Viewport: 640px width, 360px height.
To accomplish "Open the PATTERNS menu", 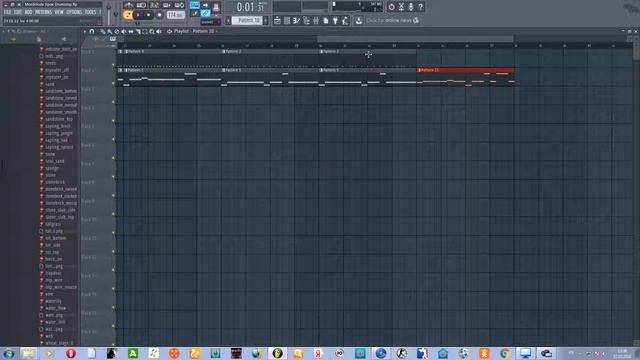I will 43,12.
